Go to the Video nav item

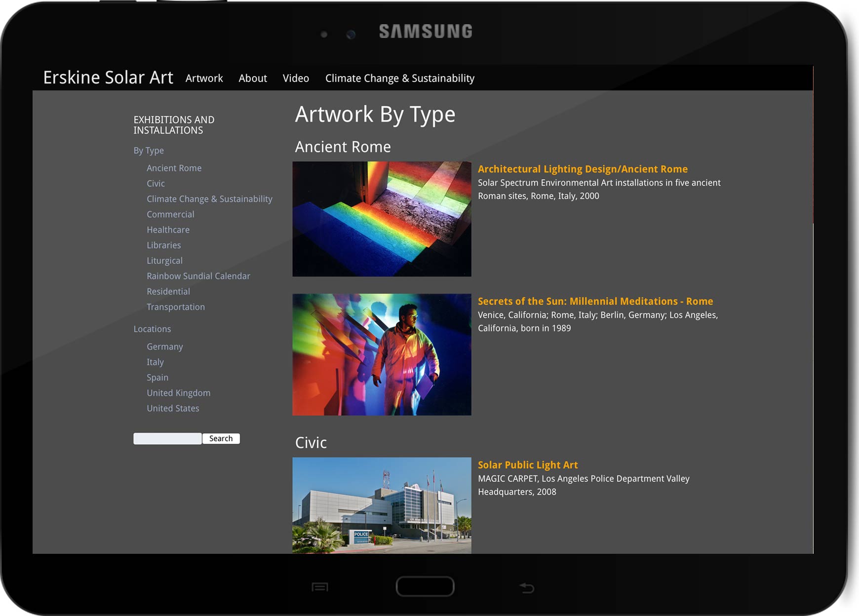[x=296, y=78]
